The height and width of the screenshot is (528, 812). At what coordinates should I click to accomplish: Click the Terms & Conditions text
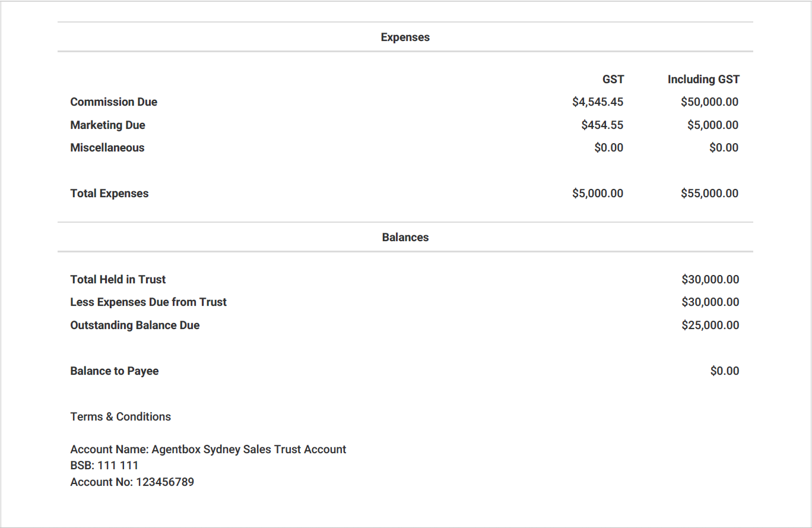click(x=120, y=417)
